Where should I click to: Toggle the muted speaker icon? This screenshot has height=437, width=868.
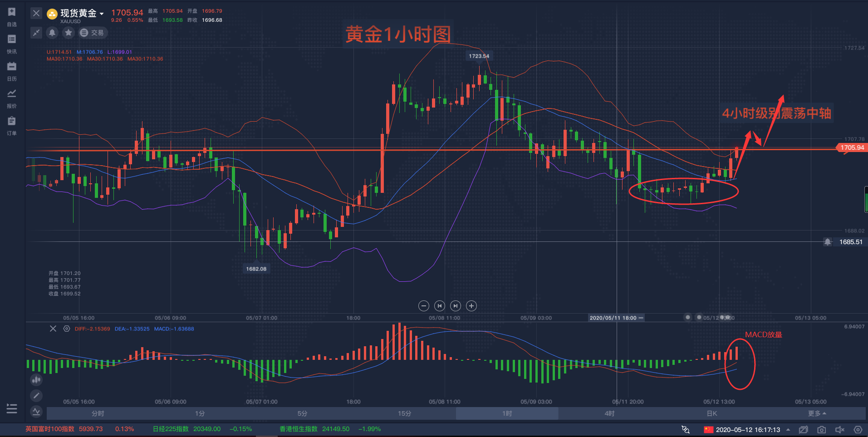[839, 429]
